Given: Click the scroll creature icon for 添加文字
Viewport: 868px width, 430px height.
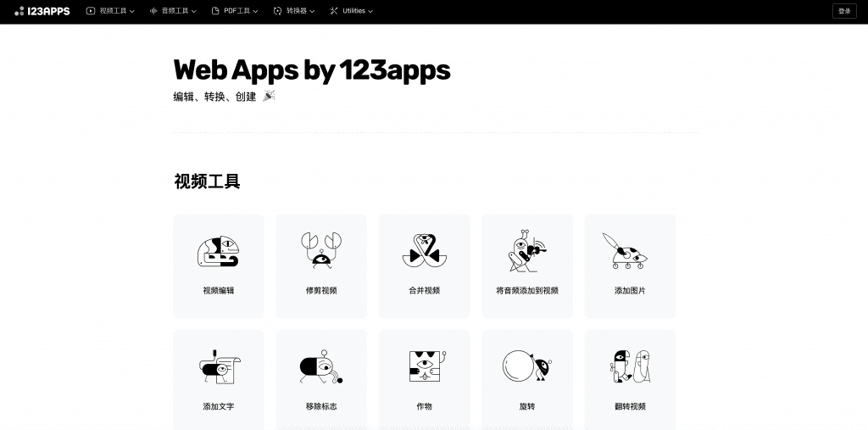Looking at the screenshot, I should [220, 366].
